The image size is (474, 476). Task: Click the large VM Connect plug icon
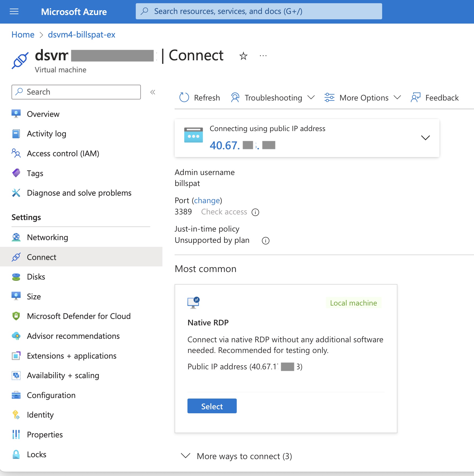click(x=20, y=61)
